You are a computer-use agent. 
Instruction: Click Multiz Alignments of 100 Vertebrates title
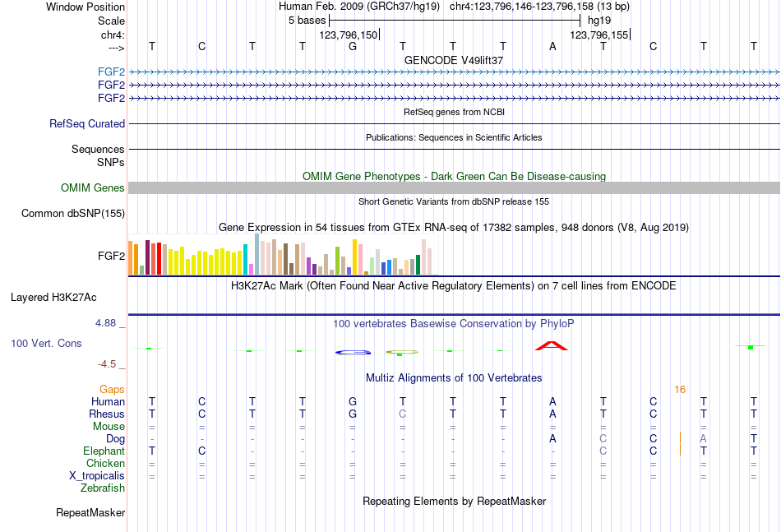[x=454, y=378]
